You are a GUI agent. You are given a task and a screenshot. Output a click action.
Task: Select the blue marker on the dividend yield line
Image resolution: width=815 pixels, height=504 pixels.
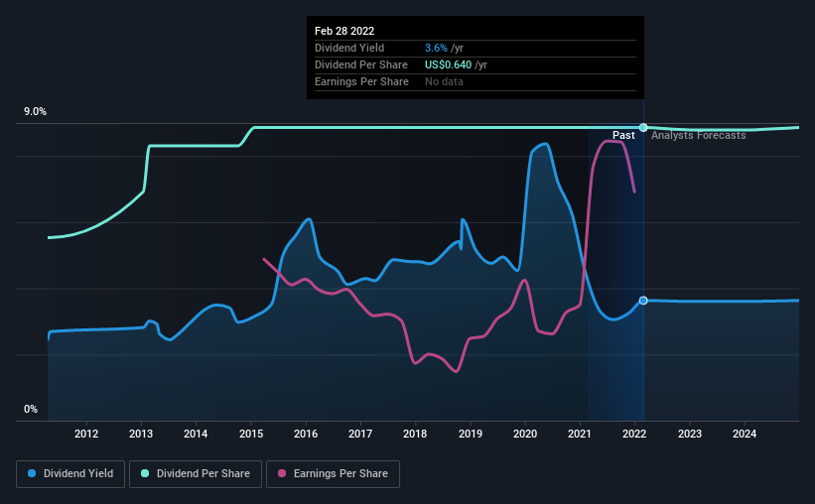pos(643,301)
